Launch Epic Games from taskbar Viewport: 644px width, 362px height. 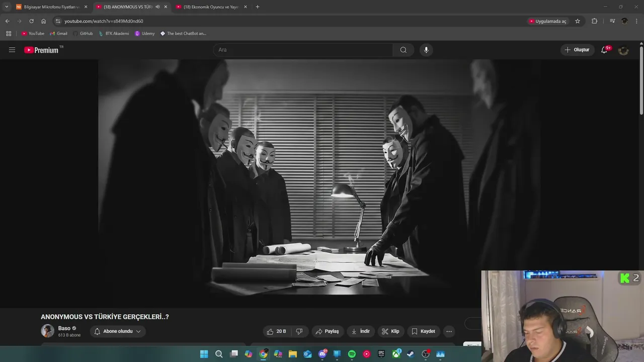point(381,354)
